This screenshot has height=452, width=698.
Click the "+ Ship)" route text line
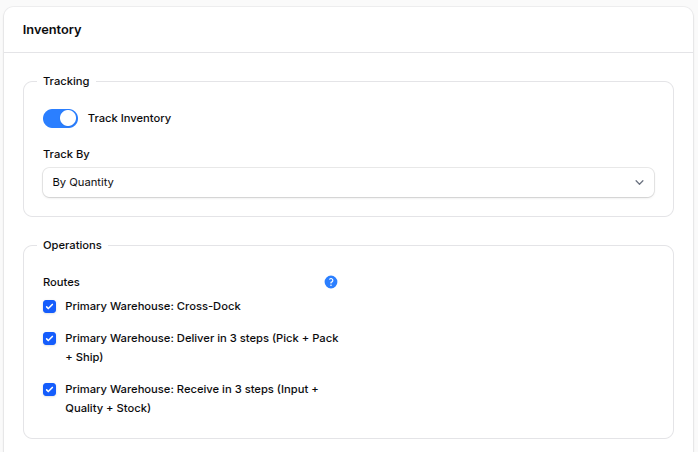[84, 357]
